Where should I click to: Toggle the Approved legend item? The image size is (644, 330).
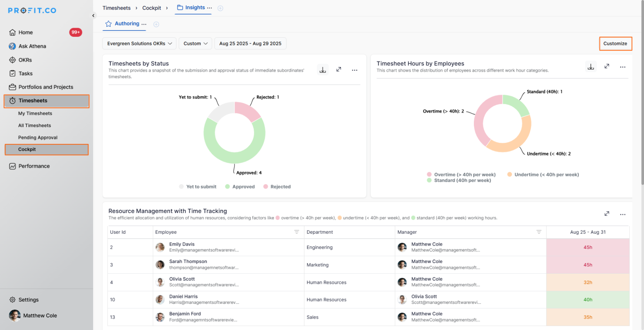pos(240,187)
